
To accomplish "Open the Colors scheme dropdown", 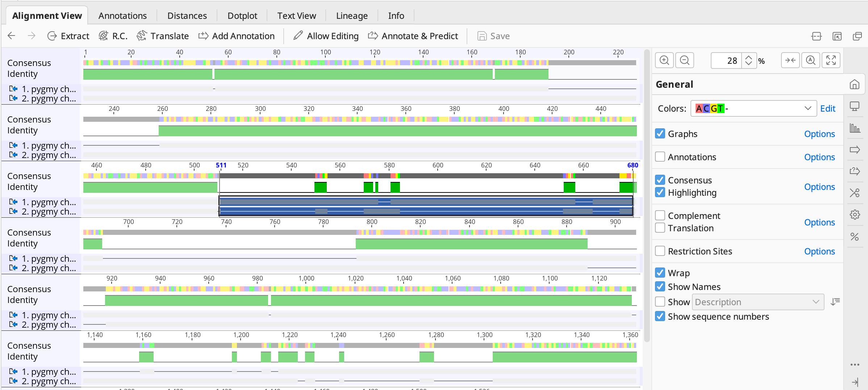I will [x=753, y=108].
